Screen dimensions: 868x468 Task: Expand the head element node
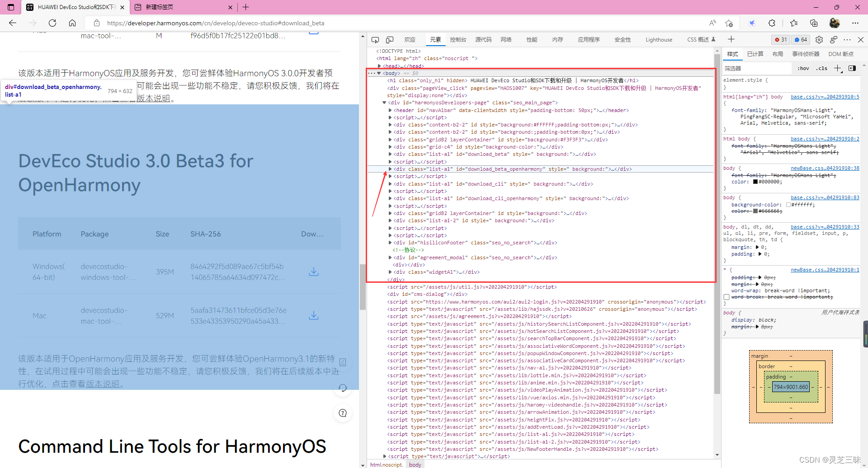pos(379,66)
